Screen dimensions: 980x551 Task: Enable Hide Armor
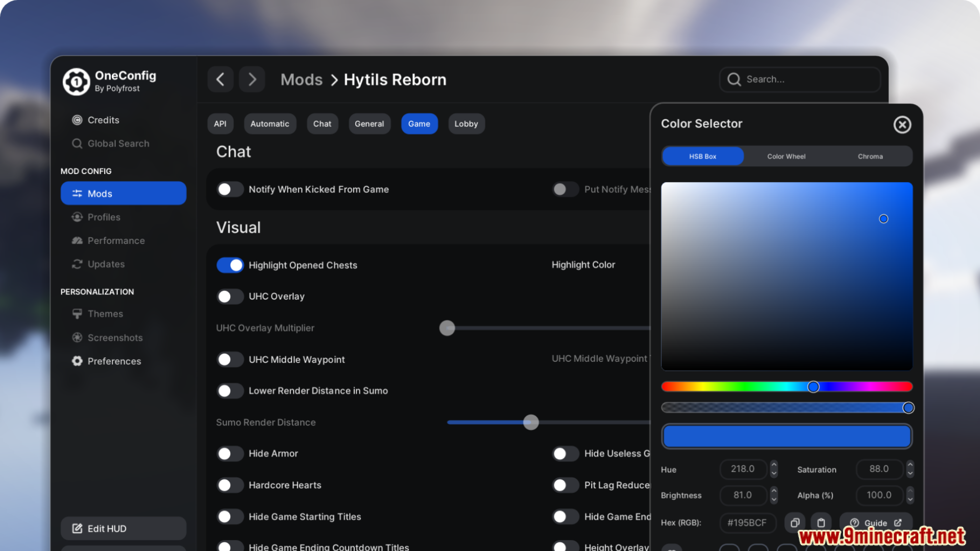point(230,454)
